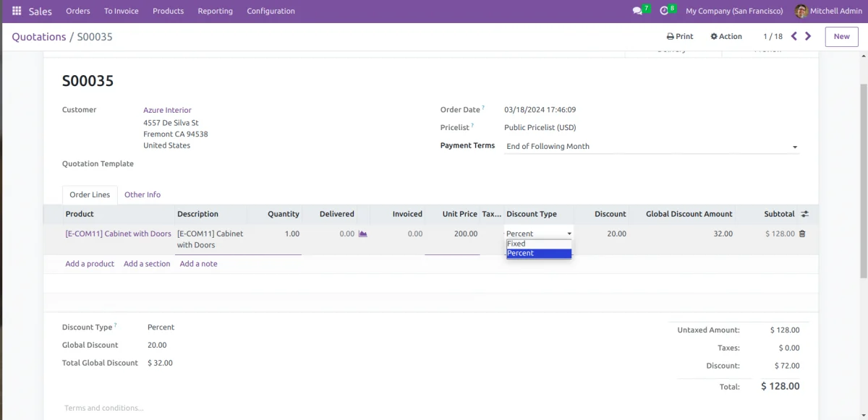Choose the Percent option in dropdown list
868x420 pixels.
click(x=538, y=253)
